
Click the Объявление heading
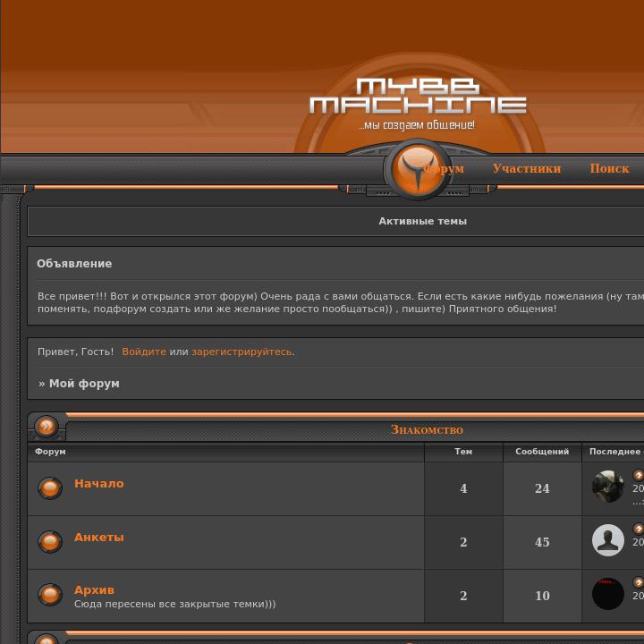coord(74,263)
